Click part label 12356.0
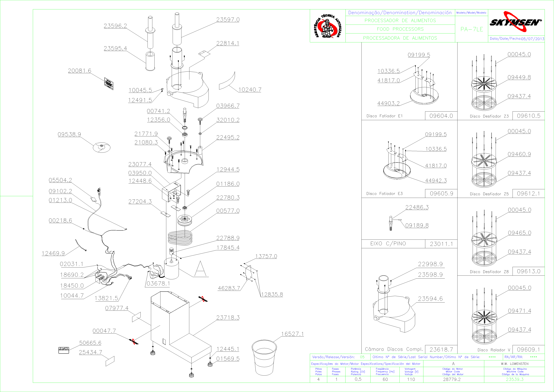Screen dimensions: 554x392 (x=159, y=120)
